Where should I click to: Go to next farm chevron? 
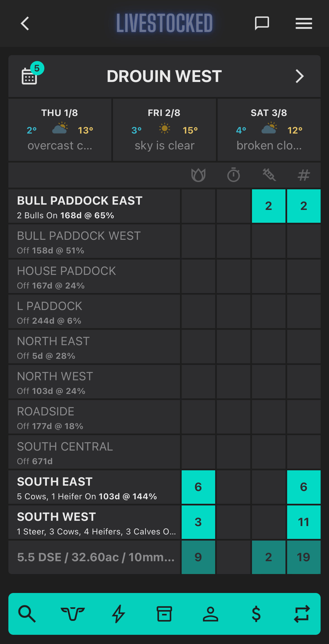(x=299, y=76)
